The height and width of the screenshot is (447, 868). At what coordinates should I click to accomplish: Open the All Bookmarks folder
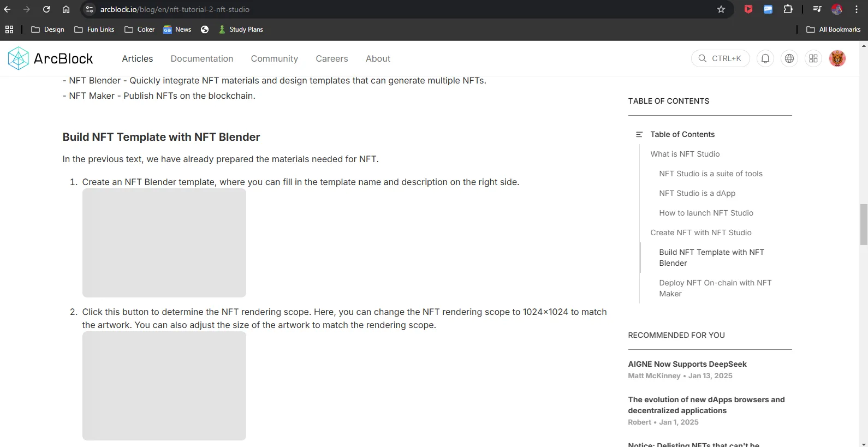pyautogui.click(x=834, y=29)
